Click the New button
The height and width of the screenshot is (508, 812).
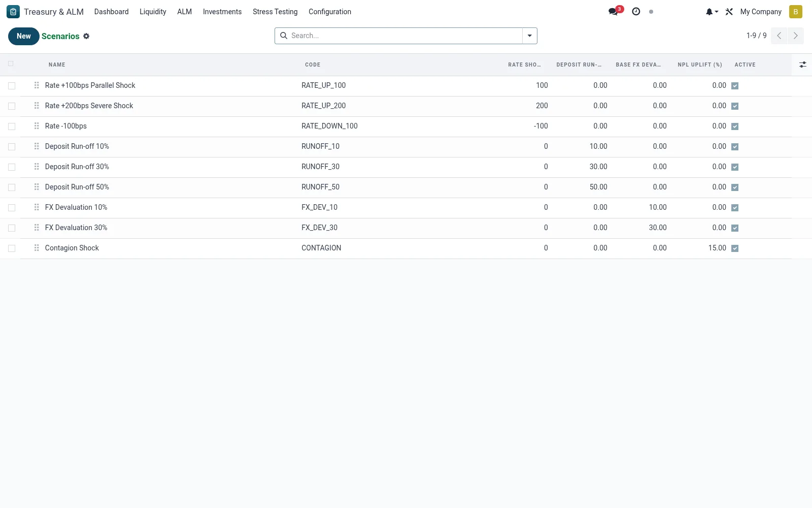(x=24, y=36)
